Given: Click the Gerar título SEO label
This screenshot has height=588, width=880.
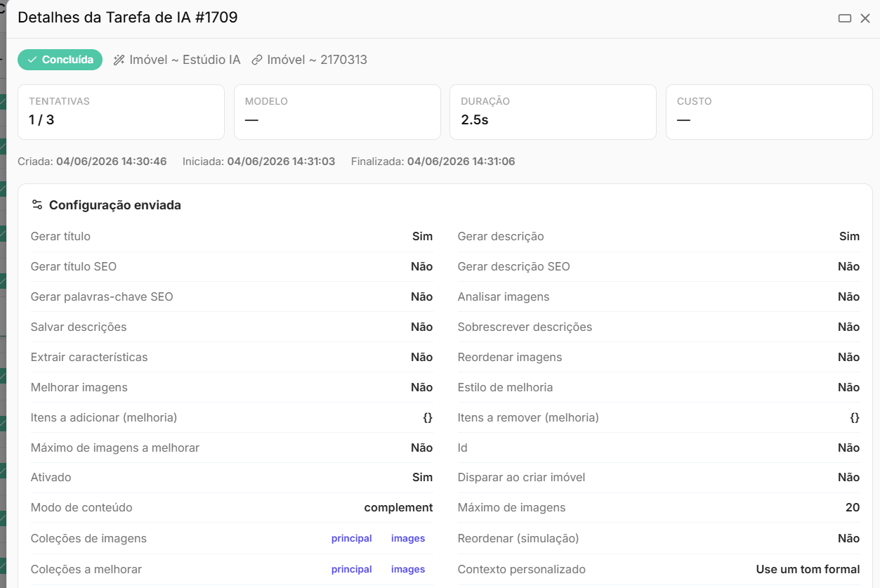Looking at the screenshot, I should [x=74, y=267].
